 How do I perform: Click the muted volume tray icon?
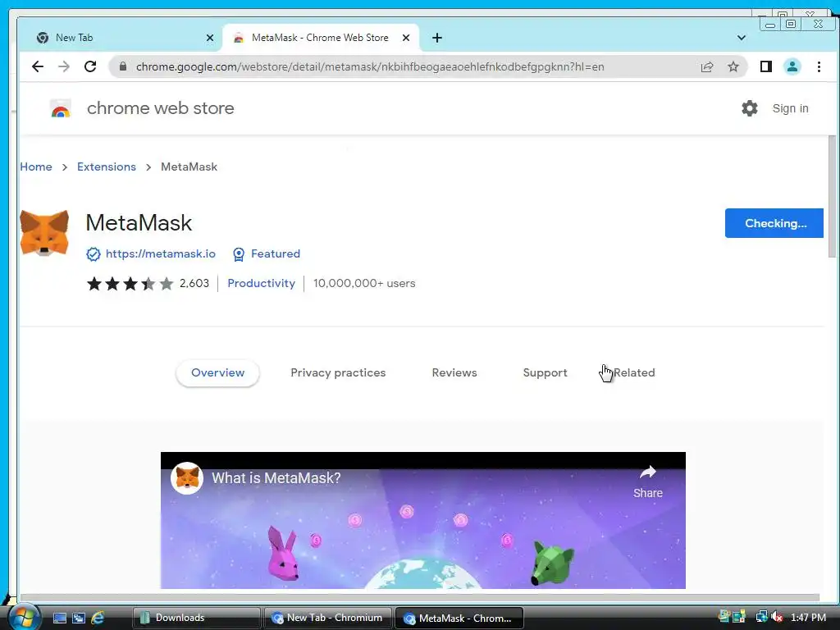pos(778,618)
